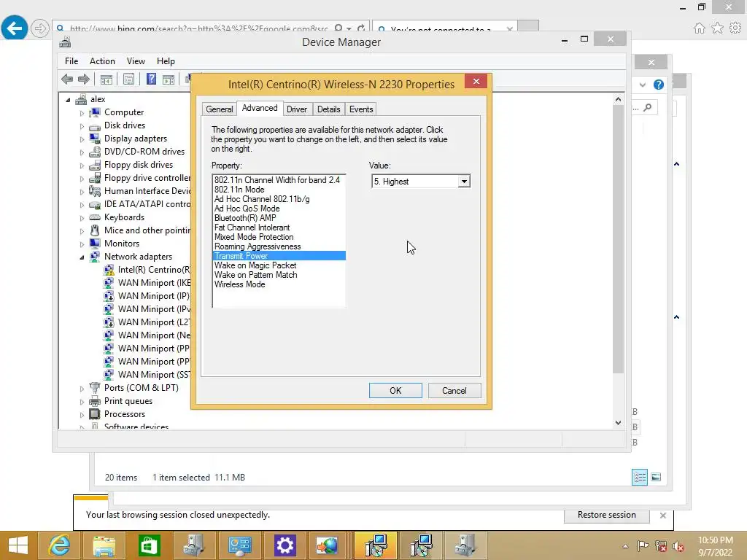Expand the Computer node
This screenshot has height=560, width=747.
coord(82,113)
